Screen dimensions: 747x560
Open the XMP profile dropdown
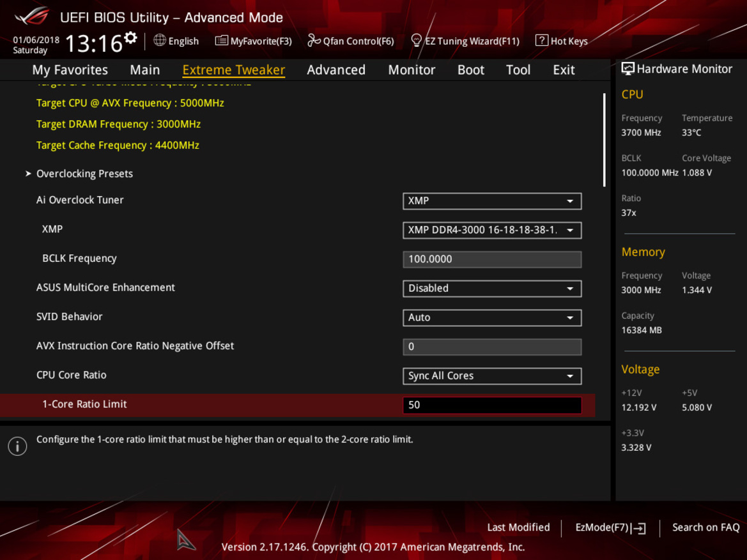492,230
